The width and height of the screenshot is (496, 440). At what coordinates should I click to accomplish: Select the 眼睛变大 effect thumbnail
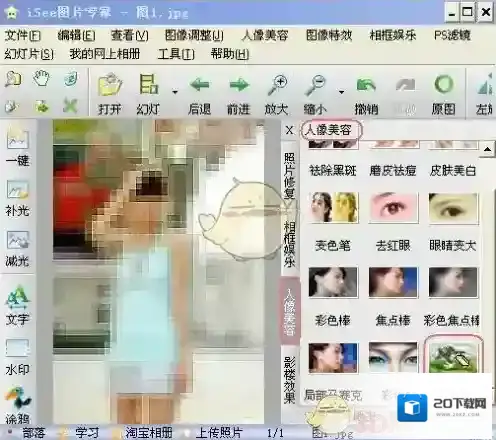[453, 208]
